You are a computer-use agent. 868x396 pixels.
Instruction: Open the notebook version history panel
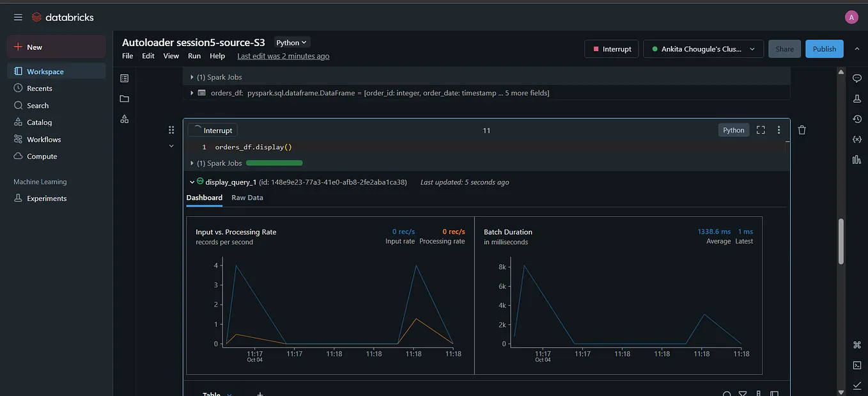(x=856, y=118)
